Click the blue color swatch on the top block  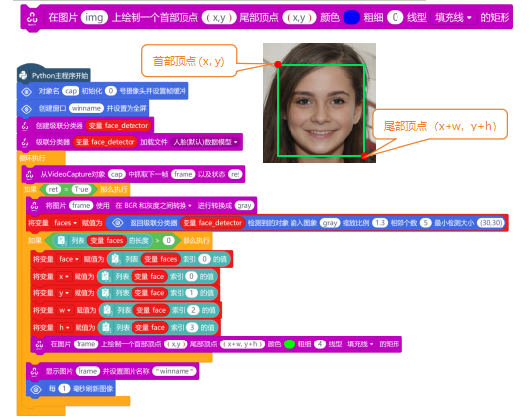[x=351, y=18]
